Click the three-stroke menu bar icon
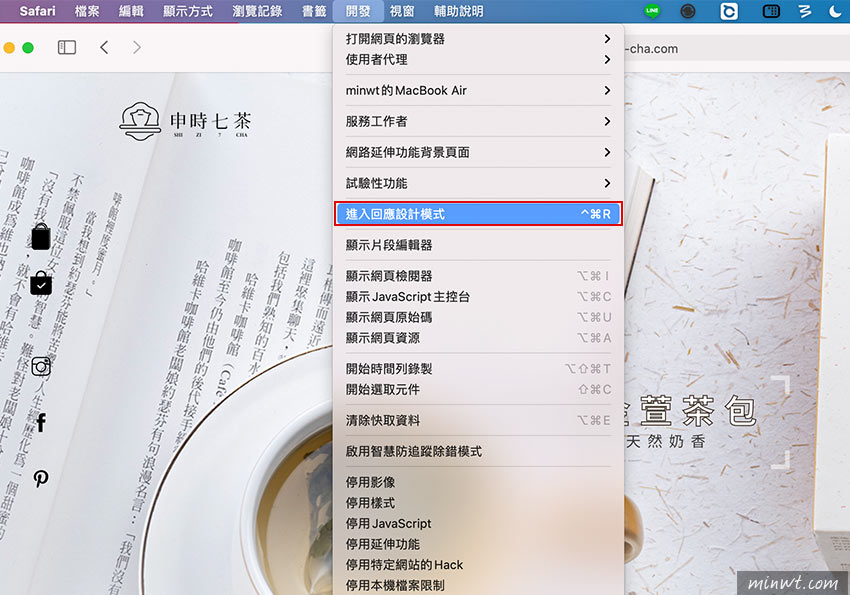This screenshot has width=850, height=595. (805, 11)
